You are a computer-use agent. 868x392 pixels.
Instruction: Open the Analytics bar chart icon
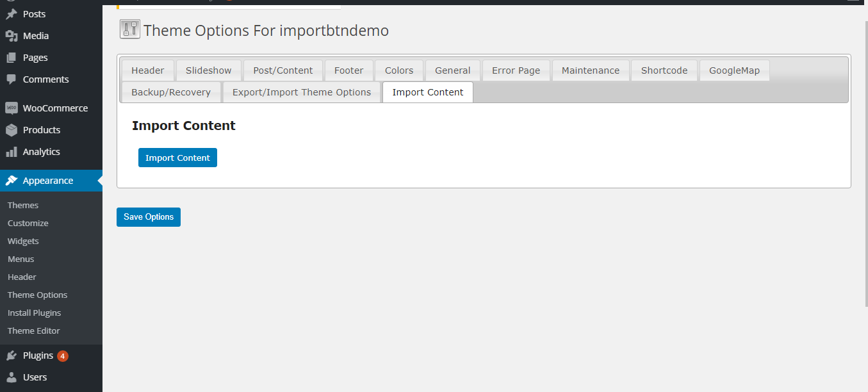11,152
